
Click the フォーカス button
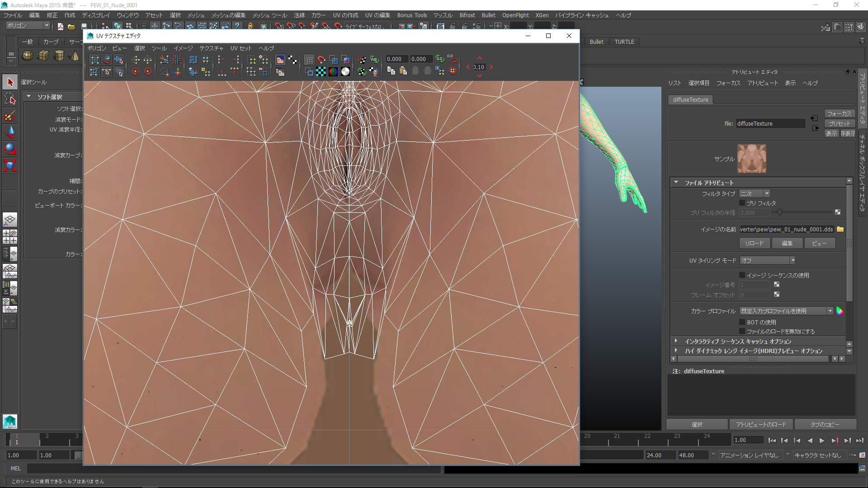839,113
